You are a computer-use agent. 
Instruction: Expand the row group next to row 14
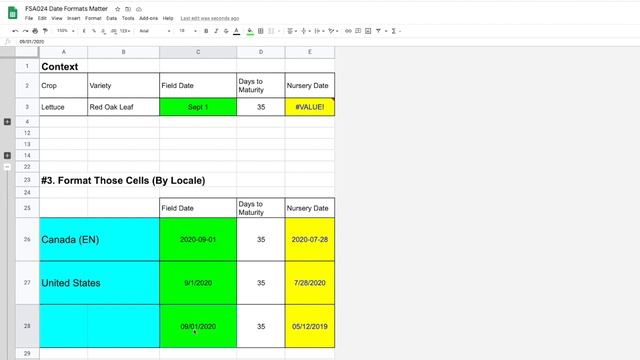(x=7, y=156)
